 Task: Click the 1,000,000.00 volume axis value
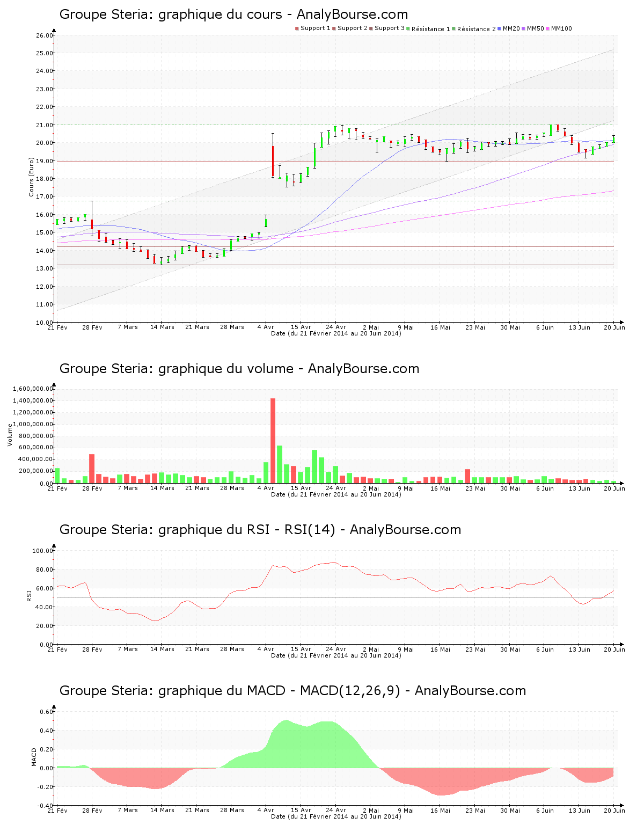(x=32, y=424)
